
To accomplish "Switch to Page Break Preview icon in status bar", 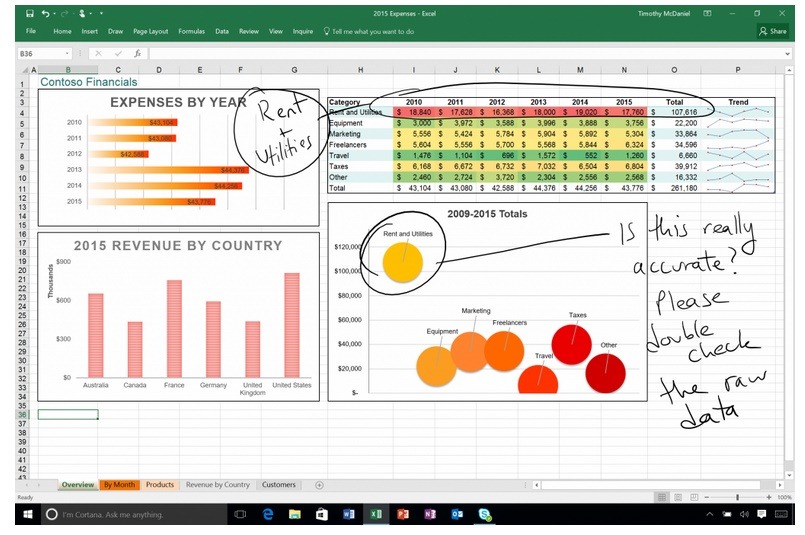I will click(694, 497).
